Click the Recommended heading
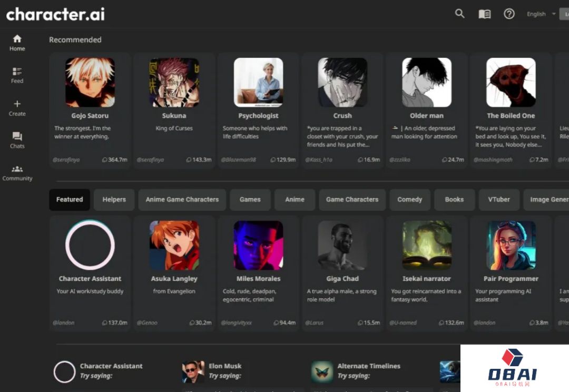 75,40
